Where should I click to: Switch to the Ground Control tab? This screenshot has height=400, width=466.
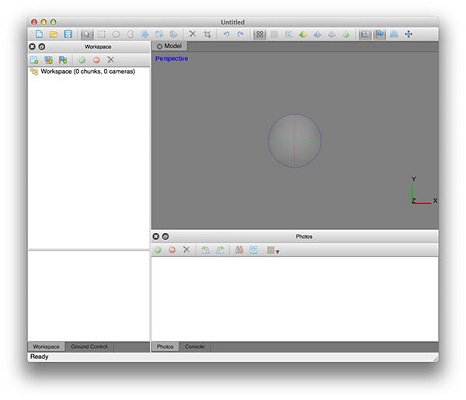click(x=89, y=347)
